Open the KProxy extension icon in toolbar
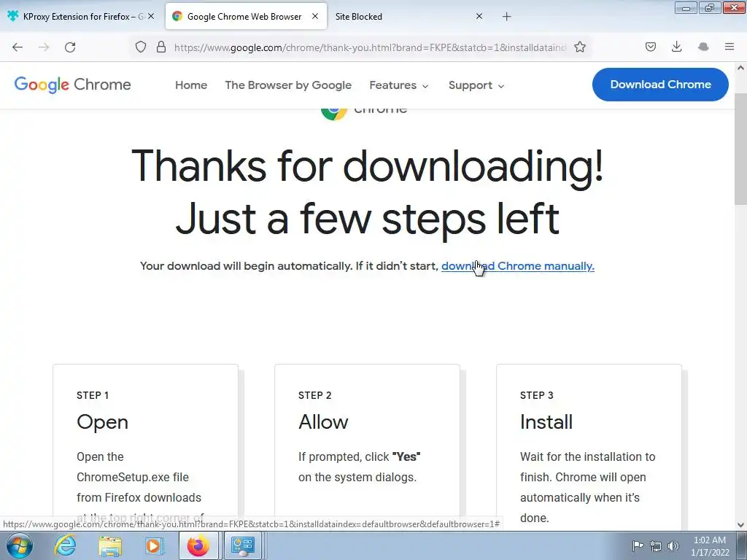 click(x=703, y=47)
